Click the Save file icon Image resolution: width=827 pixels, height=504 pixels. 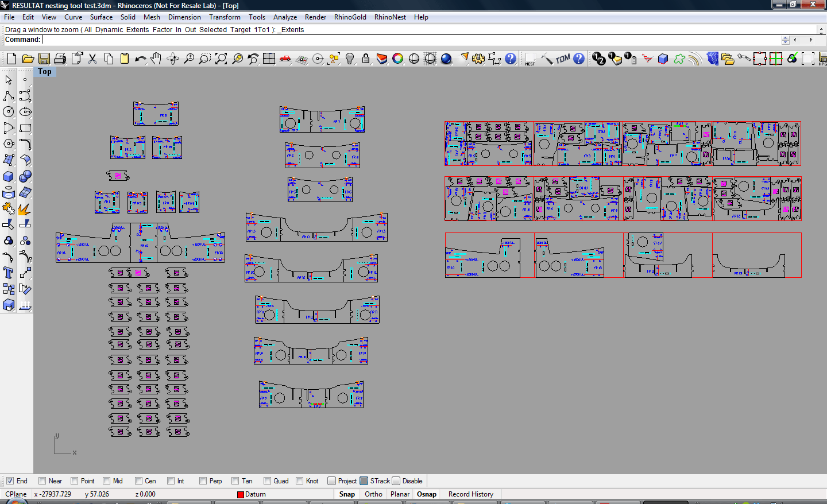tap(44, 59)
